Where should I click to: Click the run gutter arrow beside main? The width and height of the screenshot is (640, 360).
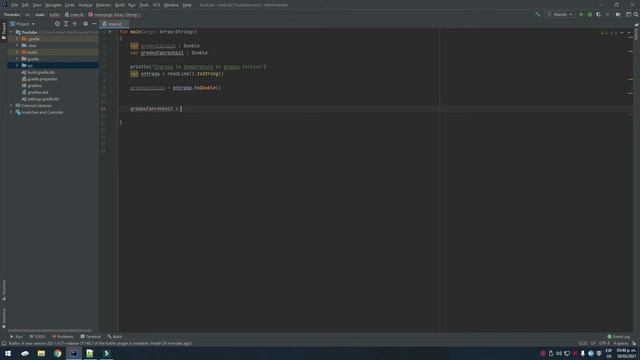pyautogui.click(x=109, y=31)
